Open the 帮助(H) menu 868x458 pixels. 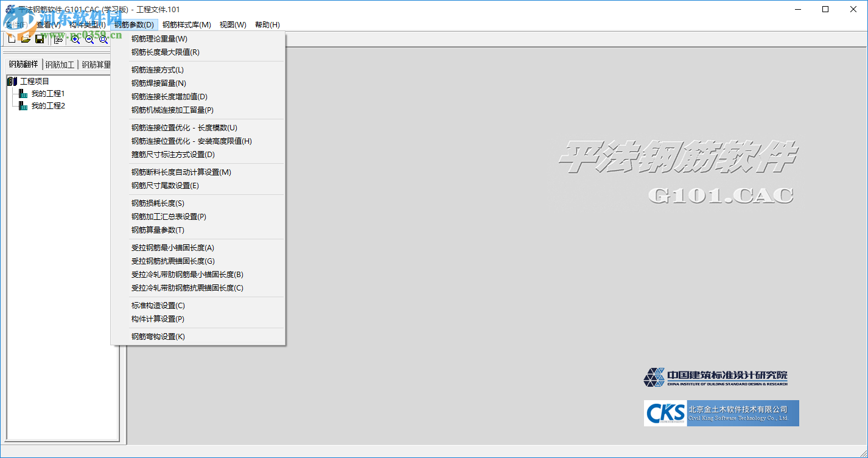(267, 25)
